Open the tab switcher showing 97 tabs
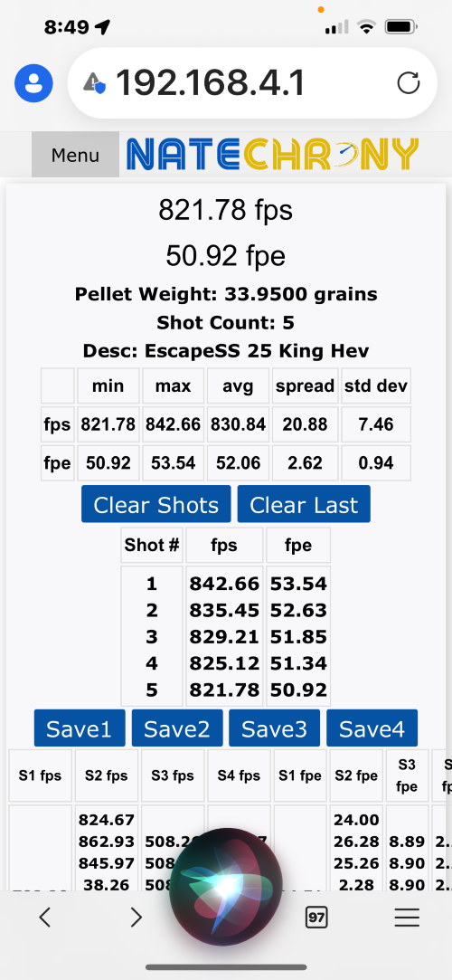This screenshot has width=452, height=980. click(x=316, y=918)
